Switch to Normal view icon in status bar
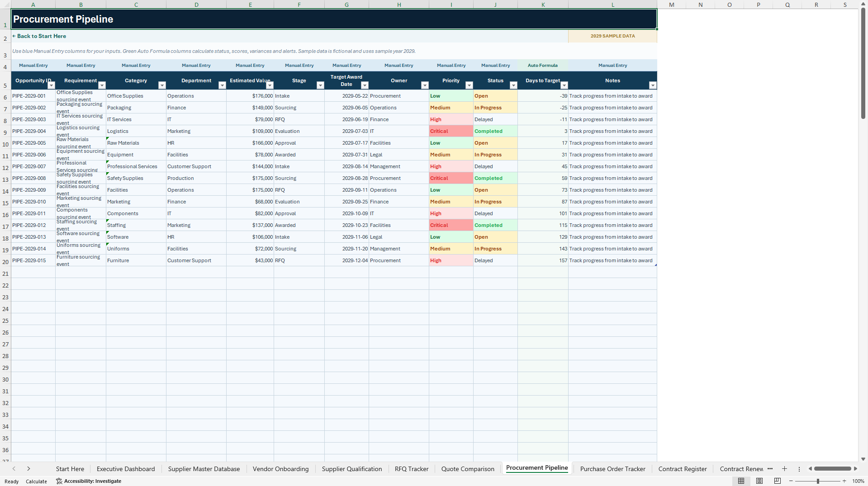The height and width of the screenshot is (486, 868). click(741, 481)
